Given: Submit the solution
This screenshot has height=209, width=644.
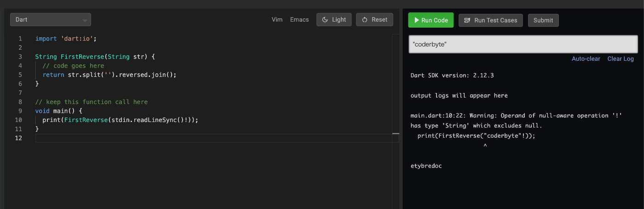Looking at the screenshot, I should 543,20.
